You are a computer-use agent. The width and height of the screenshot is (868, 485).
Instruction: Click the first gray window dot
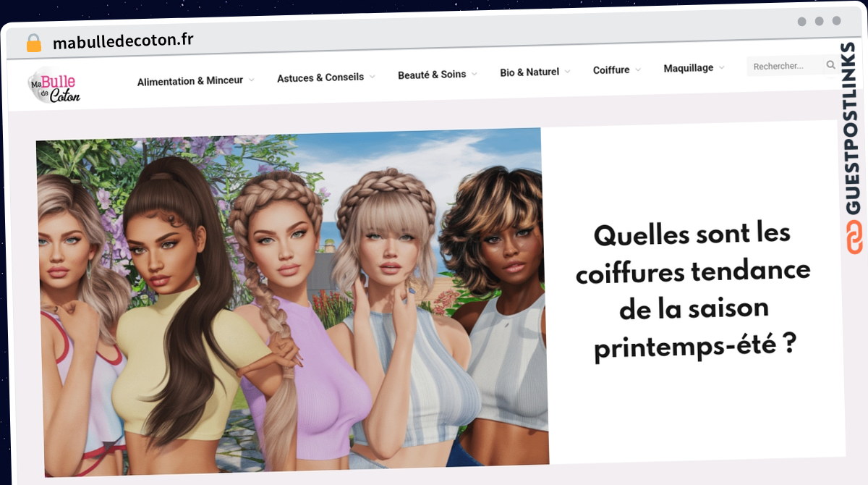click(x=801, y=22)
